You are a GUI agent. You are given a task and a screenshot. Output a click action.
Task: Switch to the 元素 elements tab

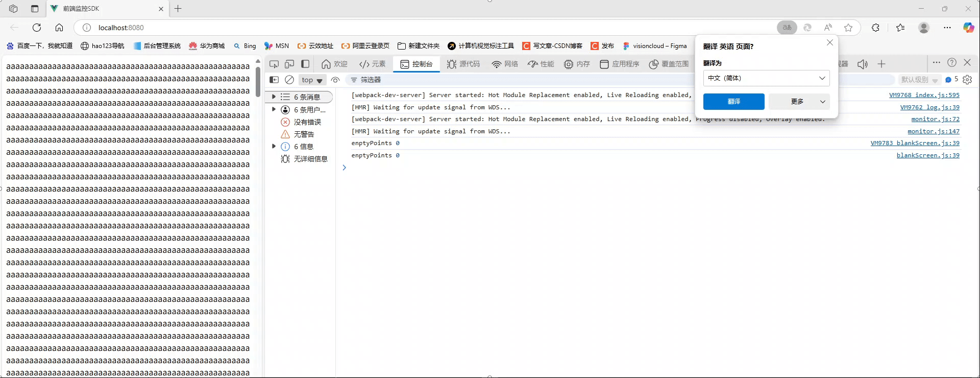click(373, 64)
